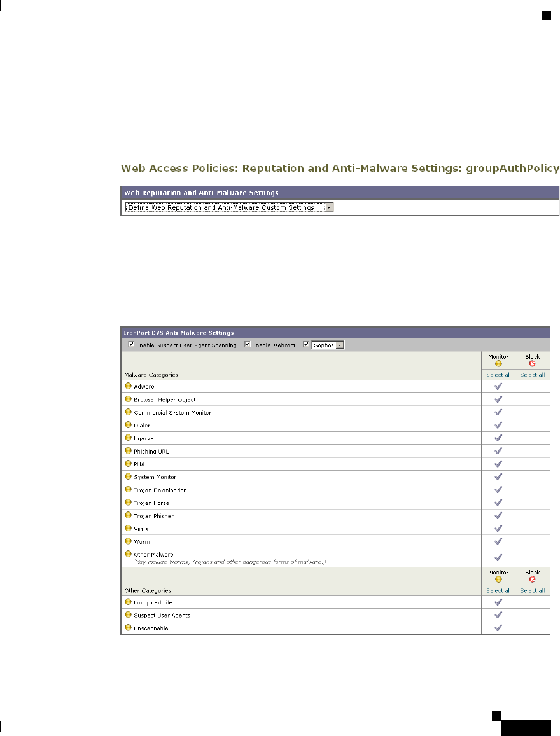
Task: Click Monitor Select all for Malware Categories
Action: coord(498,375)
